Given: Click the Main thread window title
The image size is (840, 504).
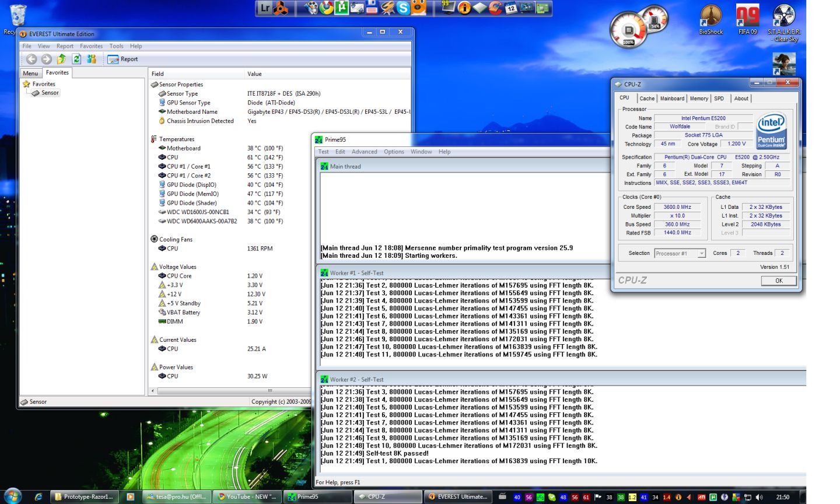Looking at the screenshot, I should click(345, 167).
